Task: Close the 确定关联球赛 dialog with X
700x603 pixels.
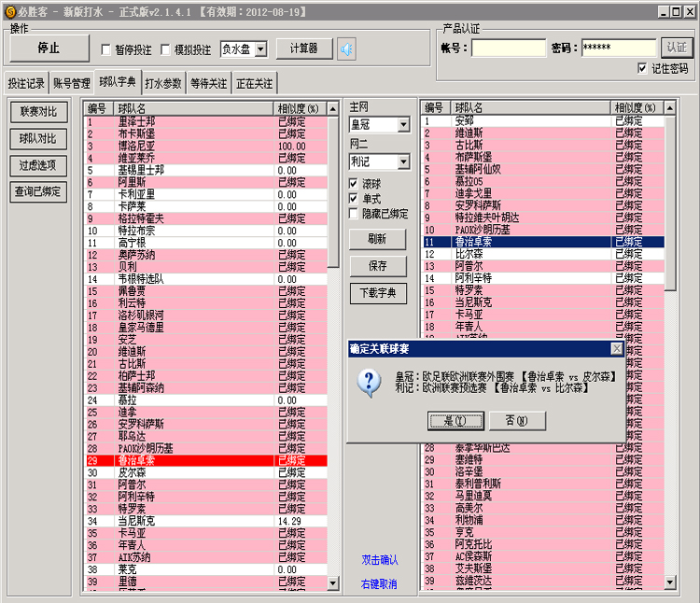Action: point(616,348)
